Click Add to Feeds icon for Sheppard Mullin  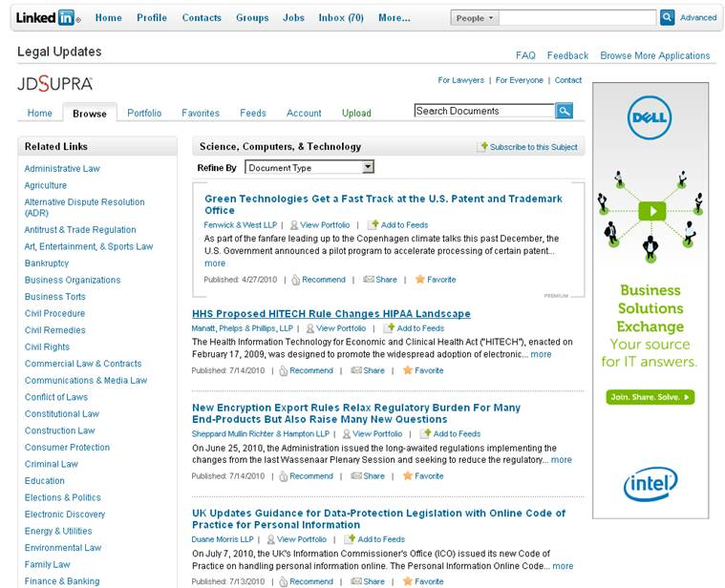pyautogui.click(x=425, y=433)
